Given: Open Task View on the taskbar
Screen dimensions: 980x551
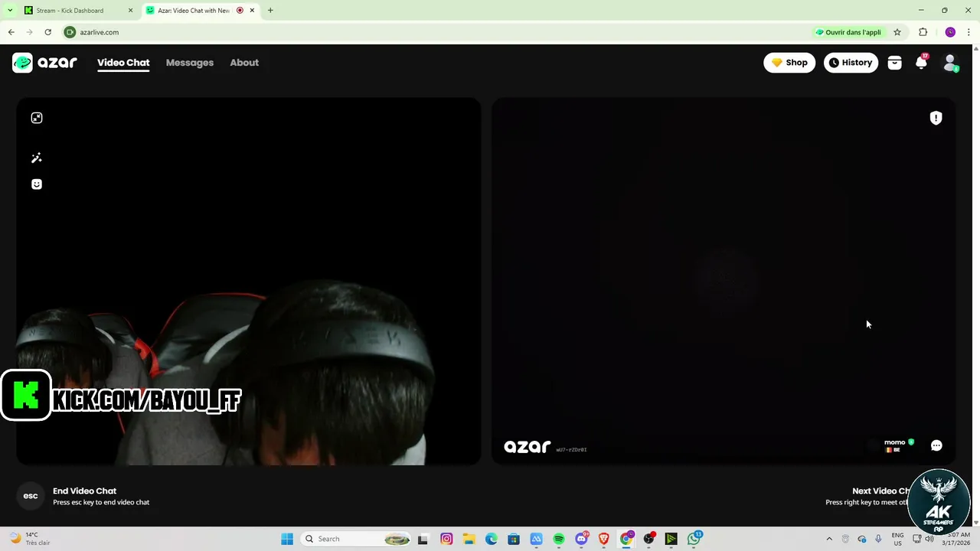Looking at the screenshot, I should coord(423,539).
